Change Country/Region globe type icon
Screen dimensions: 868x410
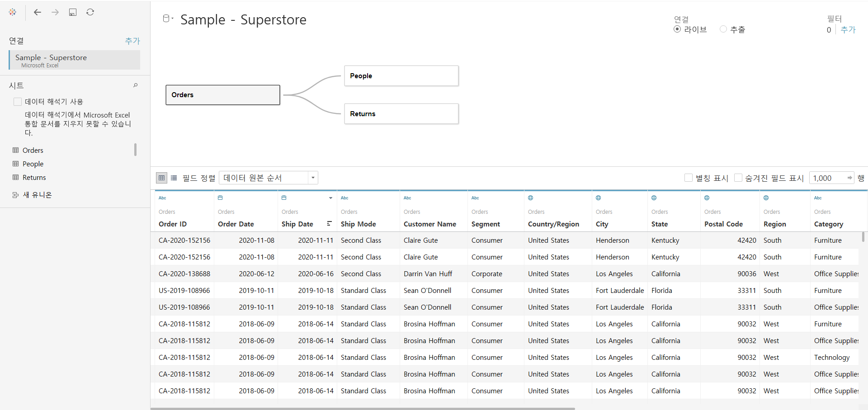[x=531, y=198]
